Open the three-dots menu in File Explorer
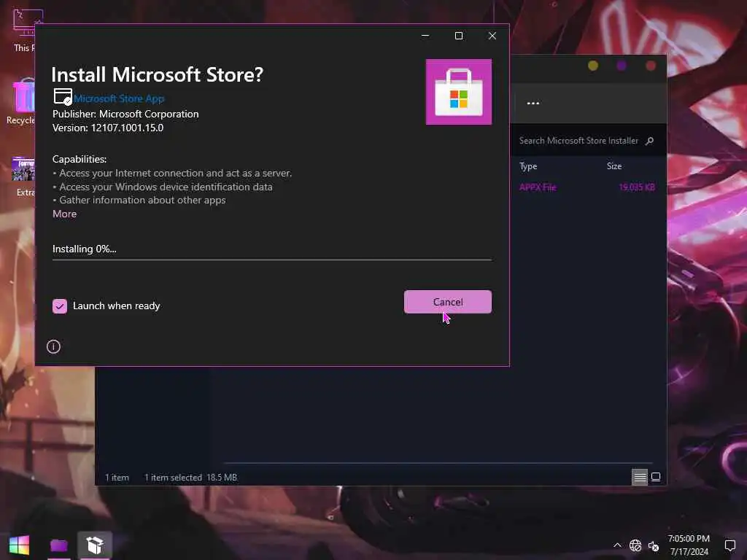The image size is (747, 560). point(533,104)
